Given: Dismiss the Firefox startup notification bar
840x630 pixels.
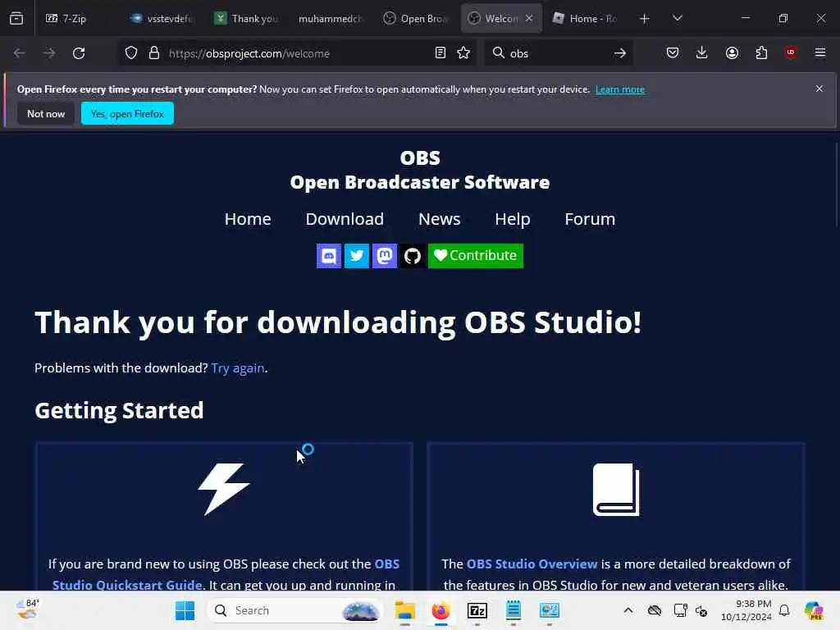Looking at the screenshot, I should [819, 89].
